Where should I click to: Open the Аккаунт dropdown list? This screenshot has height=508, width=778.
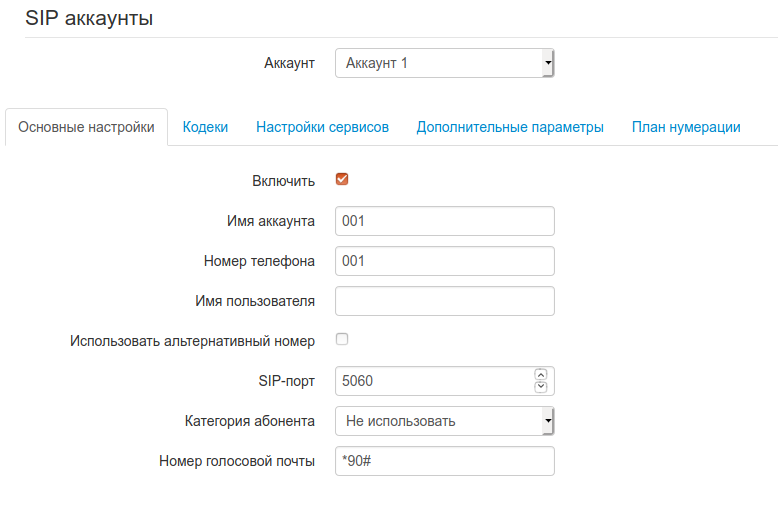coord(444,63)
